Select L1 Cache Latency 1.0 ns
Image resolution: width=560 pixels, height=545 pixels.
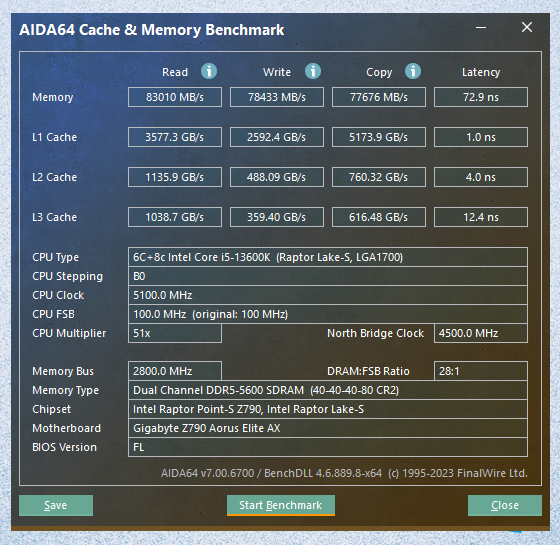point(481,137)
